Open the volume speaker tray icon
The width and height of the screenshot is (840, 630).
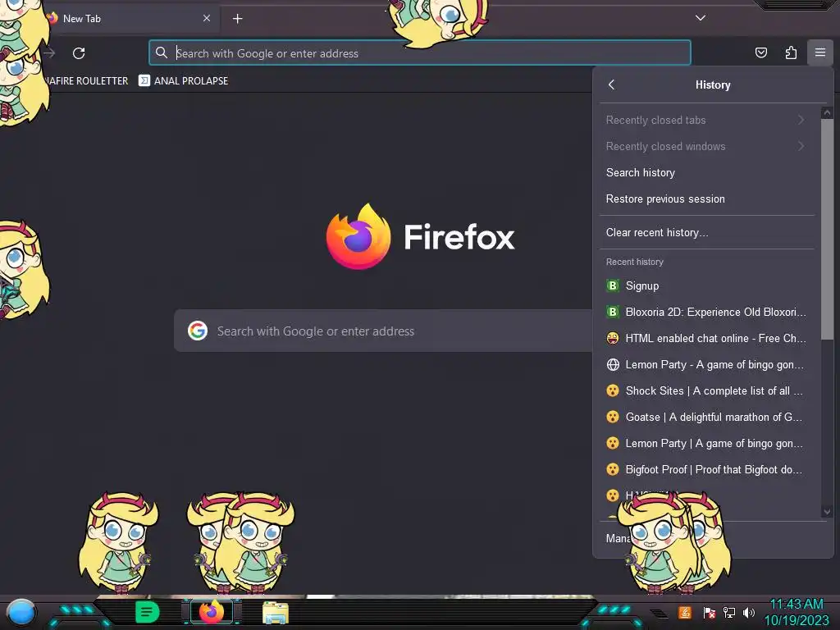click(748, 612)
